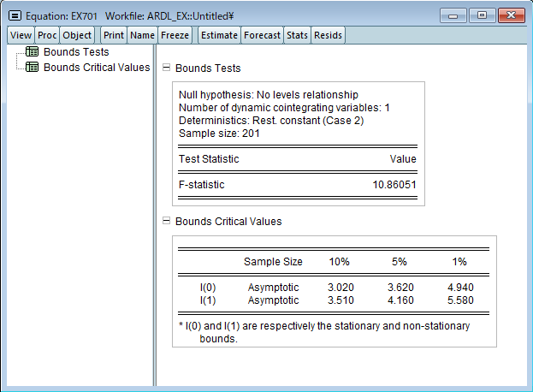Collapse the Bounds Tests section
This screenshot has width=533, height=392.
coord(166,68)
